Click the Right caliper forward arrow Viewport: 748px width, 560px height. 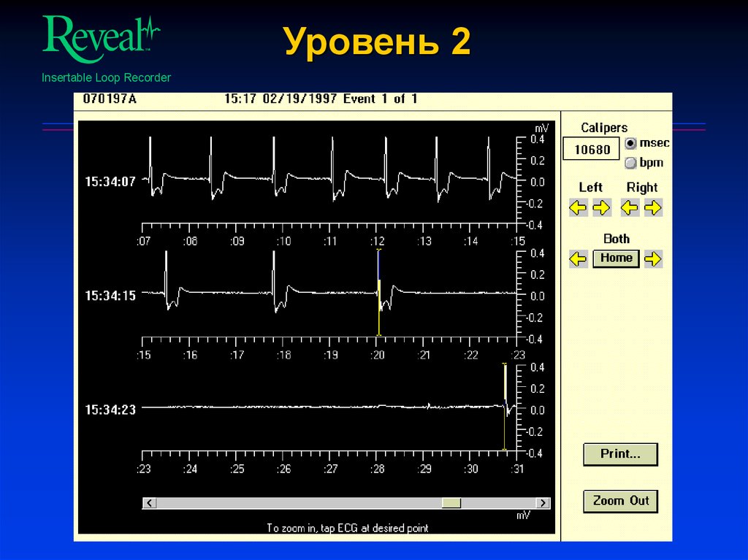pos(654,208)
